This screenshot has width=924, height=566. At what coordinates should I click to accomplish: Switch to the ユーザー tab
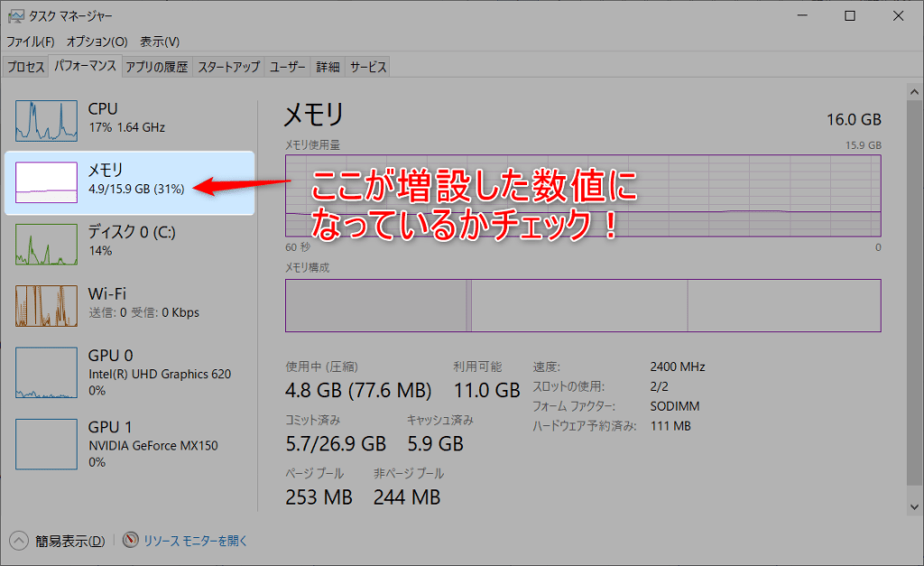[x=288, y=67]
